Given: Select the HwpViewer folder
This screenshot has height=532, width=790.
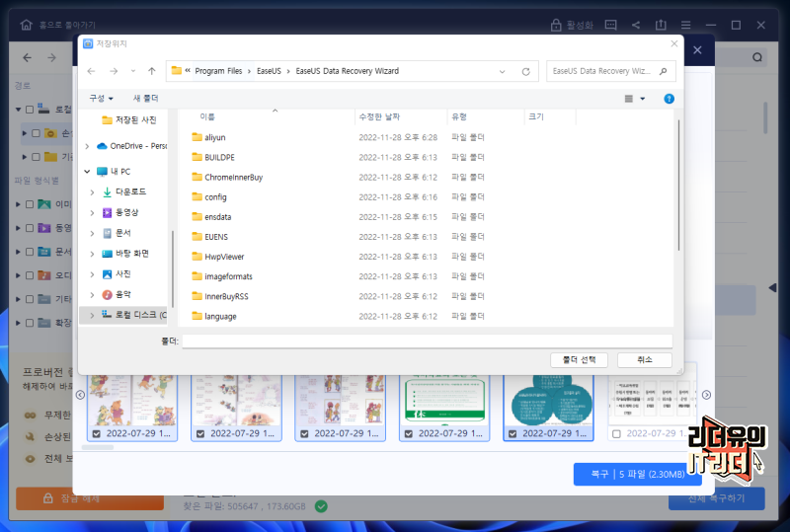Looking at the screenshot, I should [224, 257].
